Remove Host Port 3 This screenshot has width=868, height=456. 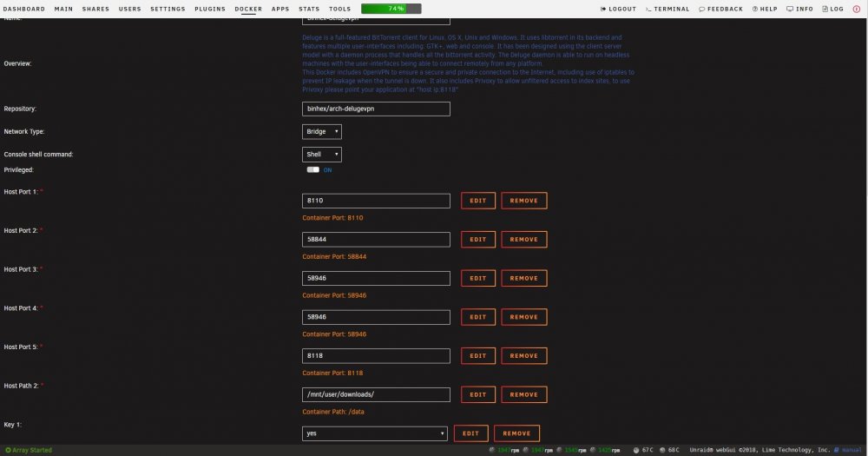click(523, 278)
